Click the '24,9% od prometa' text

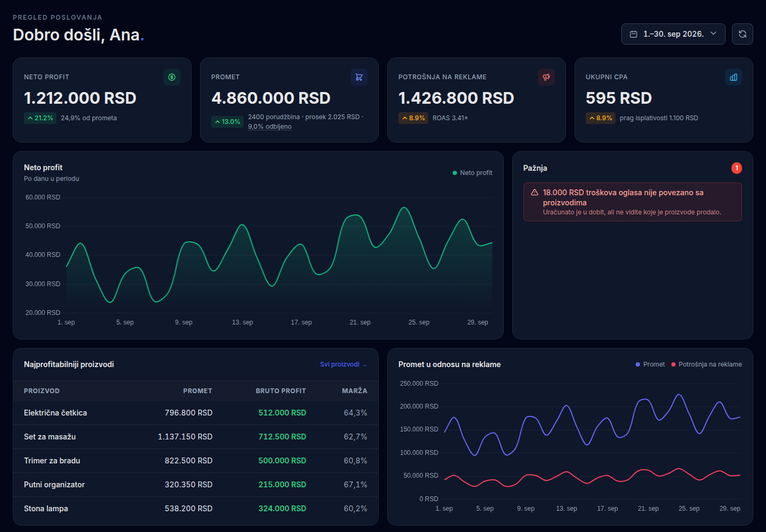[89, 118]
